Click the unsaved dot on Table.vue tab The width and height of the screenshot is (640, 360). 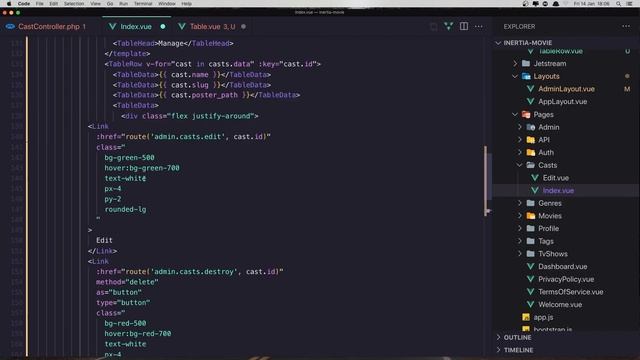(x=244, y=27)
